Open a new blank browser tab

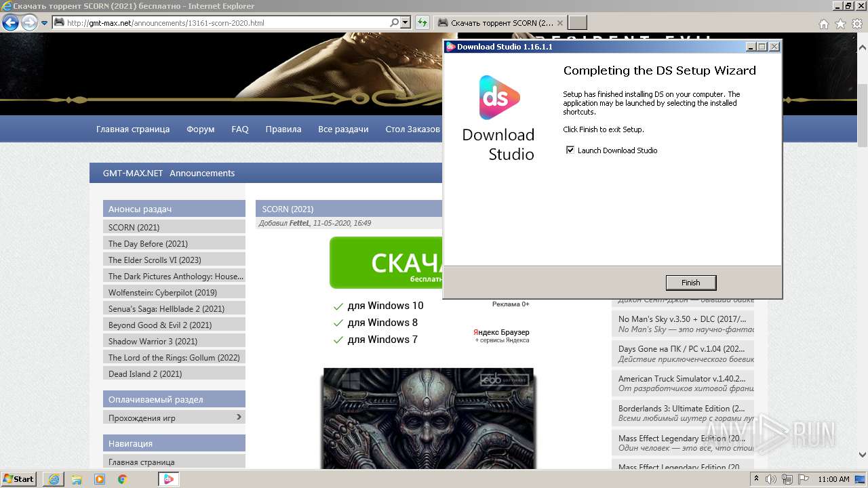577,22
